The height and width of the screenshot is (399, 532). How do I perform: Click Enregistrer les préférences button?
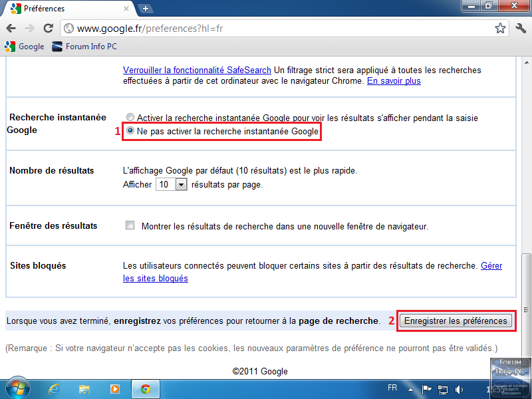click(x=456, y=321)
